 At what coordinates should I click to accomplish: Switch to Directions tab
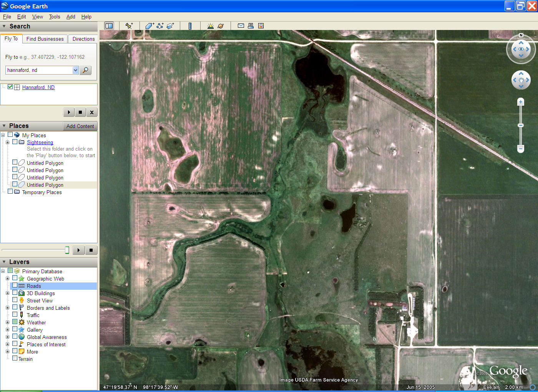(x=83, y=39)
